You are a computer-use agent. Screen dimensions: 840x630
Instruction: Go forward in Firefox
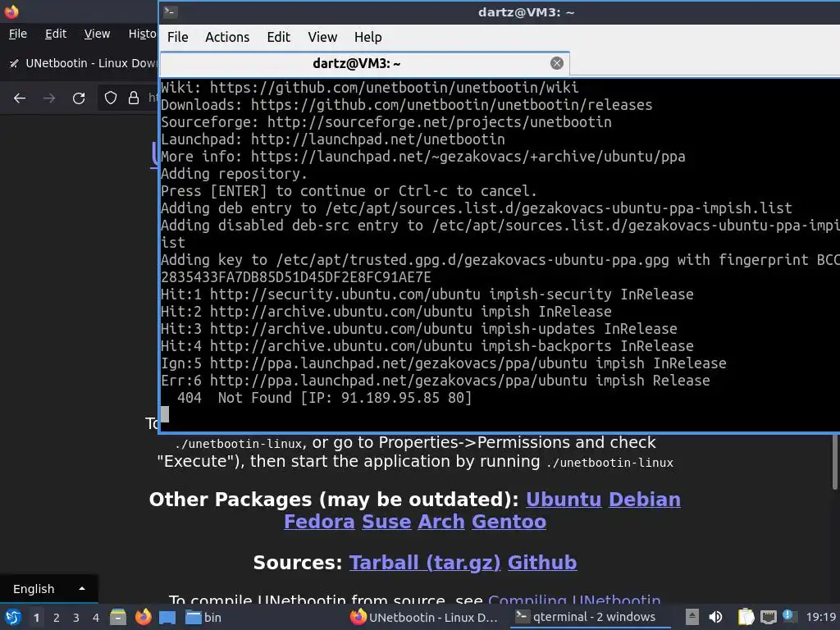(x=49, y=98)
